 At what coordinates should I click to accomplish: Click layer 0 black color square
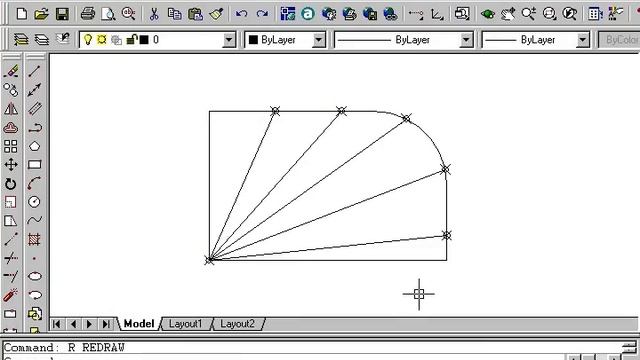pos(144,40)
